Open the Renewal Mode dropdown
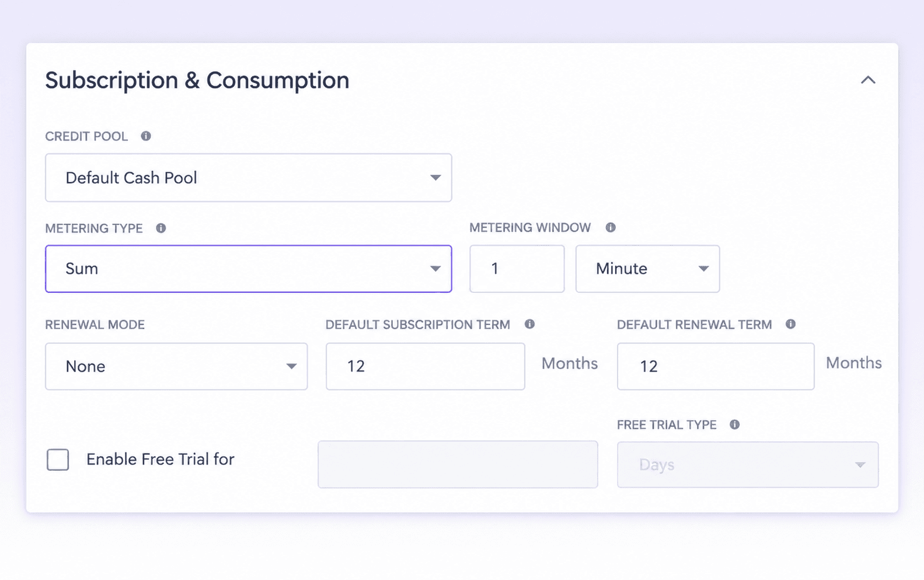Screen dimensions: 924x580 click(176, 366)
